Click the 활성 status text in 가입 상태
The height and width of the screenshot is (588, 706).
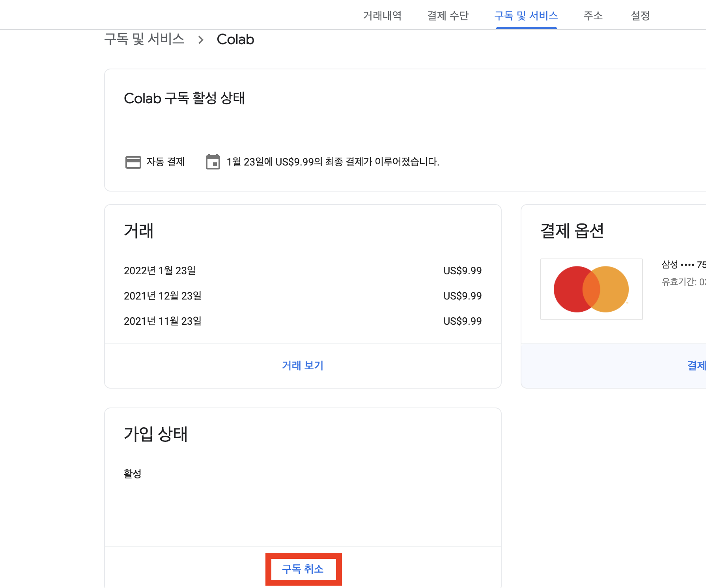coord(133,474)
